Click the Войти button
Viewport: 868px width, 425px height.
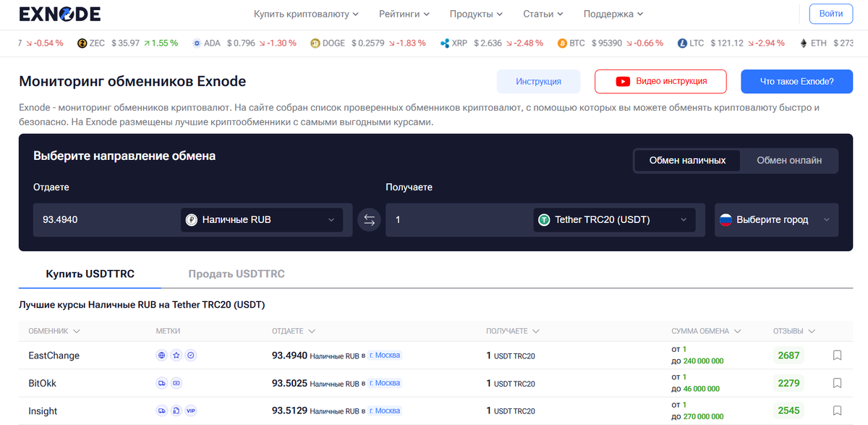coord(830,14)
